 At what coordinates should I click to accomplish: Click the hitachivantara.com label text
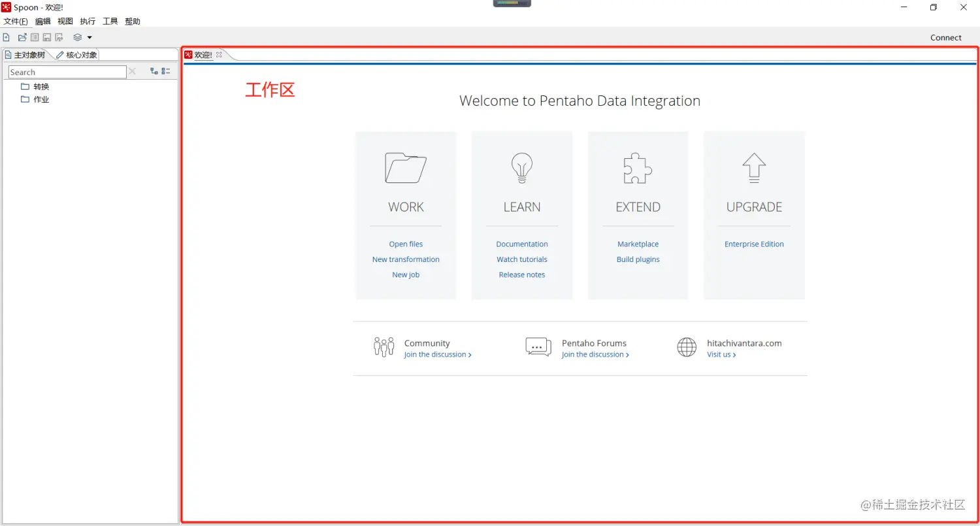[744, 343]
